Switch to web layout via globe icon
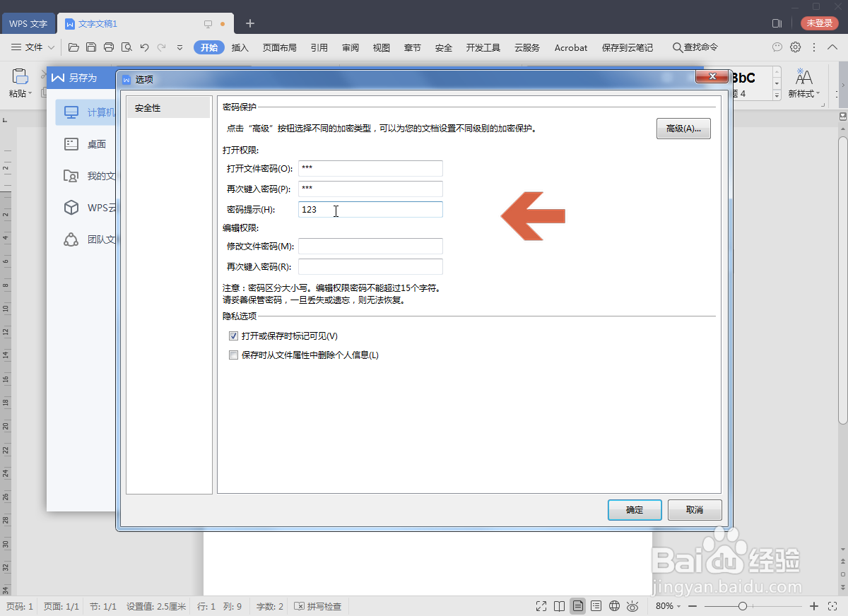The image size is (848, 616). click(614, 605)
